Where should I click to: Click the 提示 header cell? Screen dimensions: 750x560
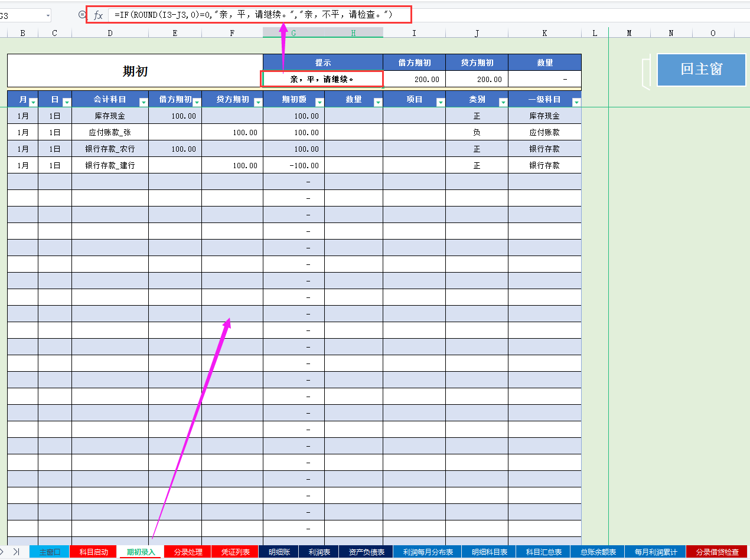[x=323, y=63]
